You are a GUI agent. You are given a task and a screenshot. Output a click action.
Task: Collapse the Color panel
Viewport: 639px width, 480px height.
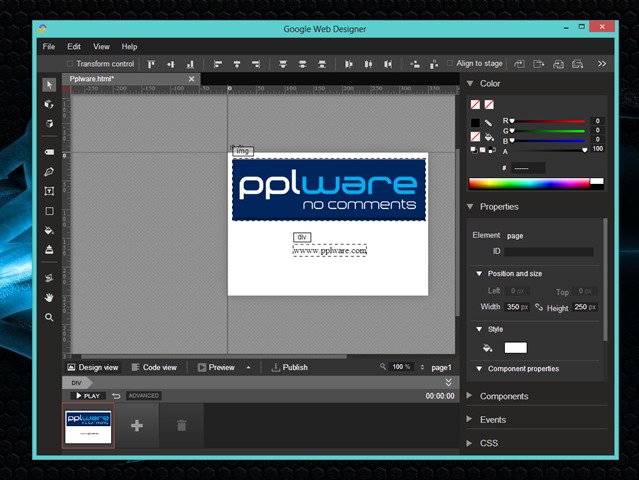(470, 84)
